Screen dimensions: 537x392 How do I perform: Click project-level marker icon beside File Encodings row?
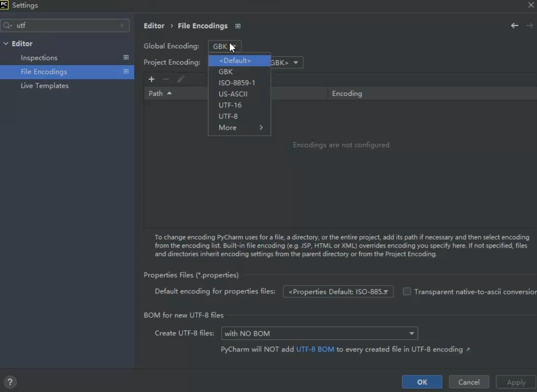[126, 71]
